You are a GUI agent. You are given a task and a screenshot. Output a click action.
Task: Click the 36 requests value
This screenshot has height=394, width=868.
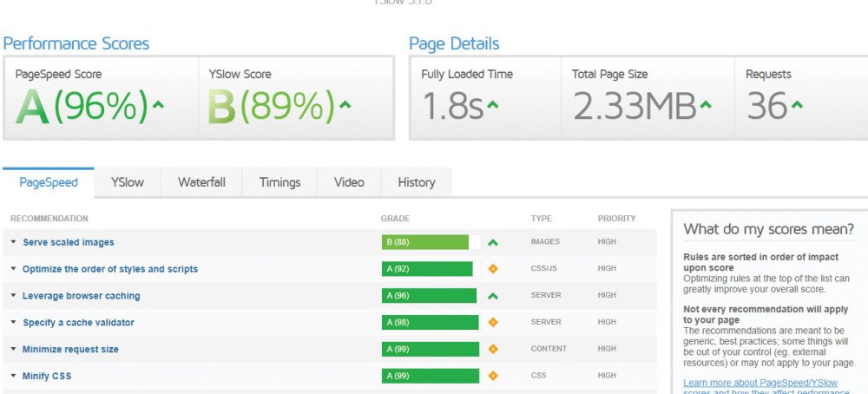766,106
